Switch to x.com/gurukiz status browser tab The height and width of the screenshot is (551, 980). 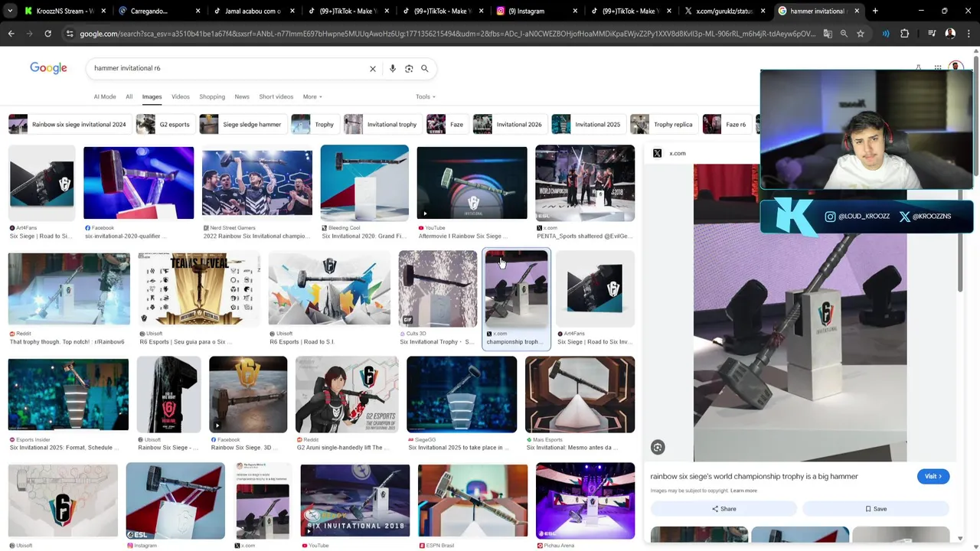724,11
